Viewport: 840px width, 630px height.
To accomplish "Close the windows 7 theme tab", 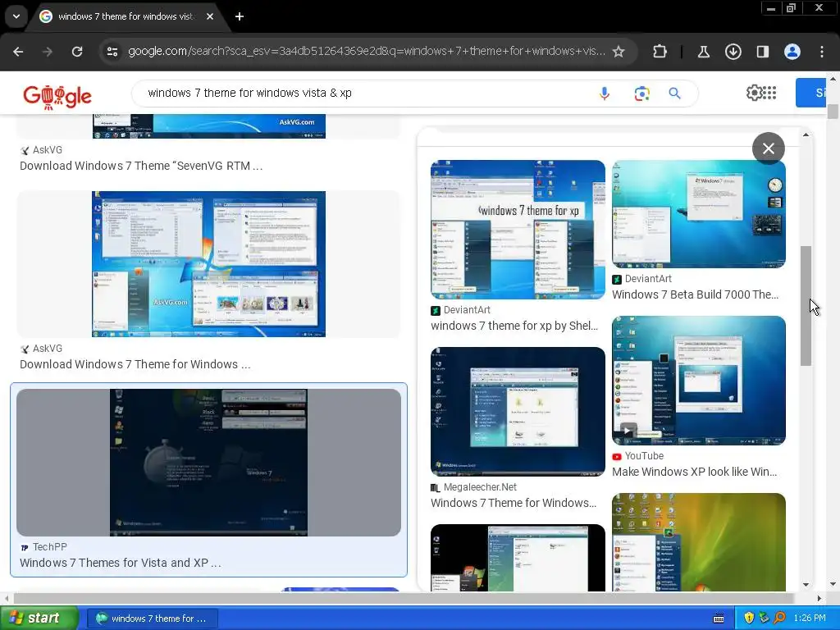I will pyautogui.click(x=210, y=16).
